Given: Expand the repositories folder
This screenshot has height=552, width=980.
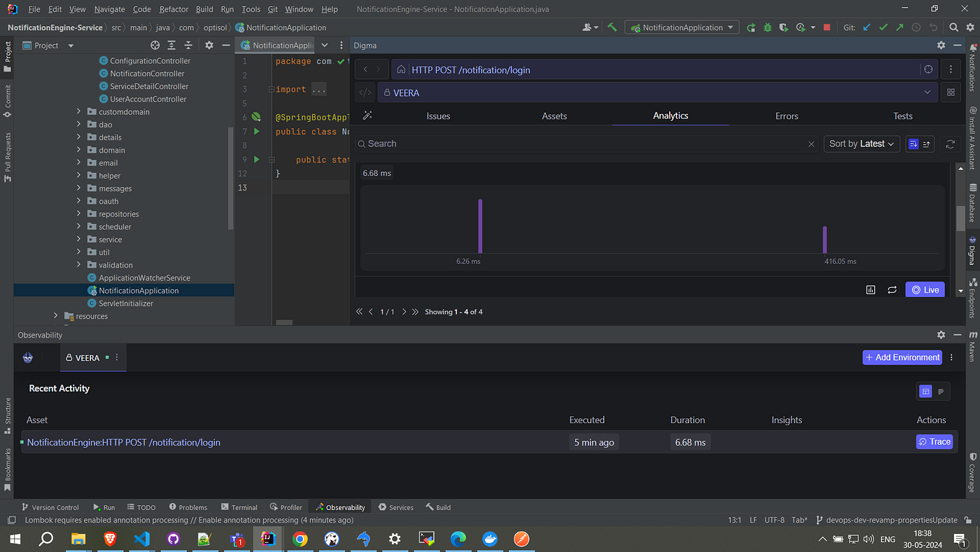Looking at the screenshot, I should pyautogui.click(x=79, y=214).
